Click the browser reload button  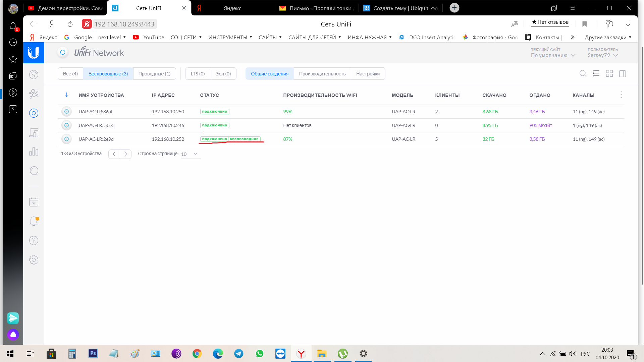(70, 24)
